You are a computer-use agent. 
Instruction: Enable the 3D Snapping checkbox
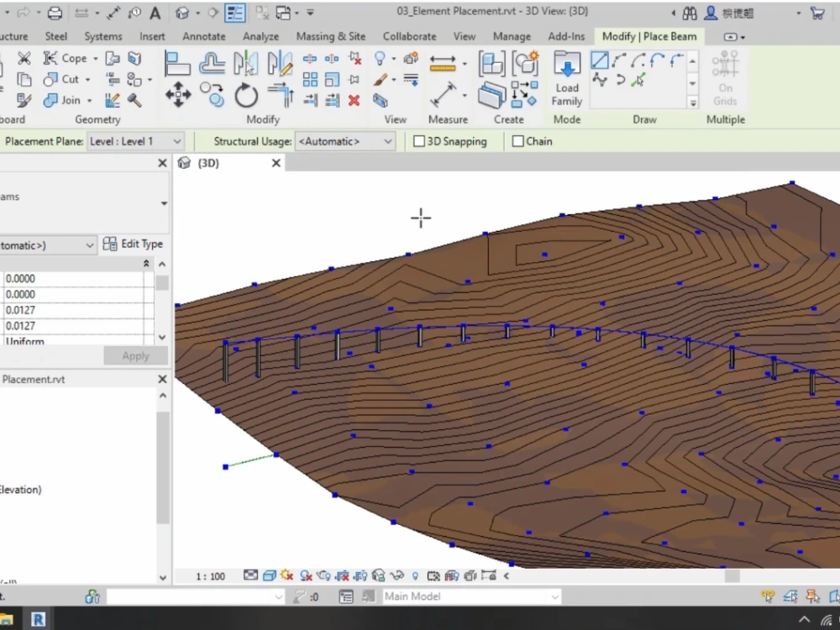click(418, 141)
